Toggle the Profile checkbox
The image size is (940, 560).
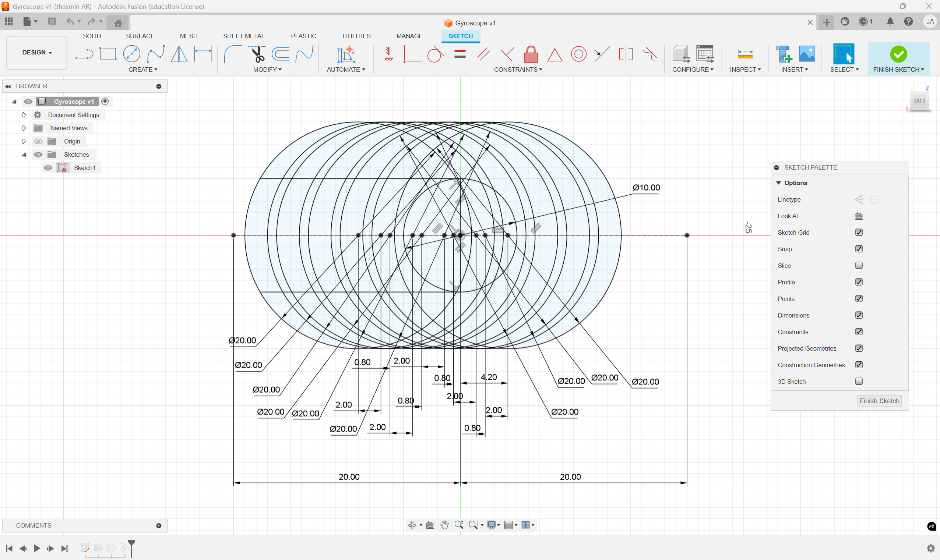pos(859,282)
